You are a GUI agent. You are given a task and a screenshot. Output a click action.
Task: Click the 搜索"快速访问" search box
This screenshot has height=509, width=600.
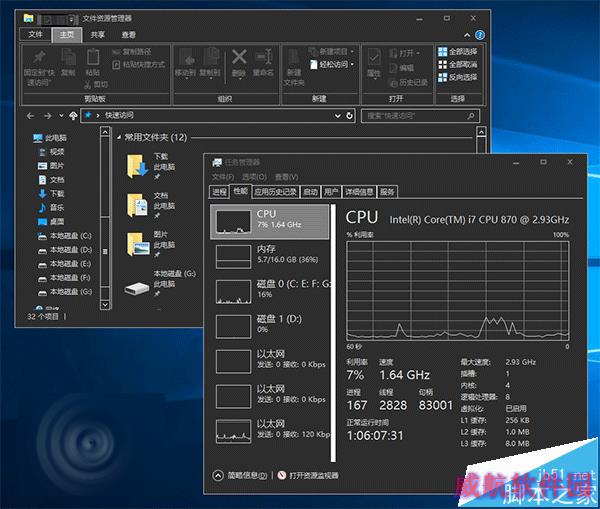click(420, 116)
